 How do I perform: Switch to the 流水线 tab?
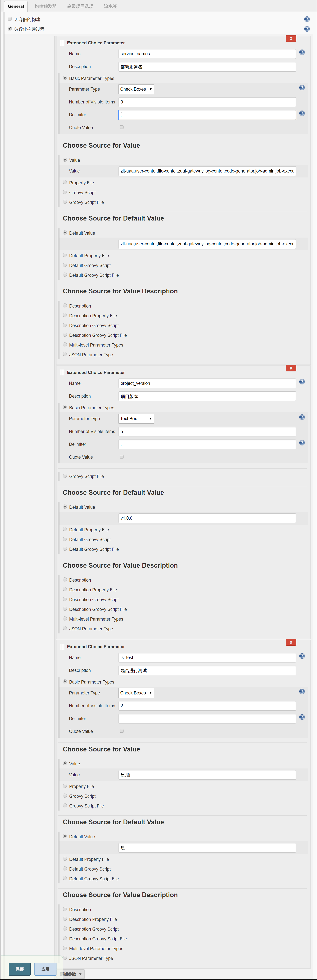pyautogui.click(x=110, y=6)
